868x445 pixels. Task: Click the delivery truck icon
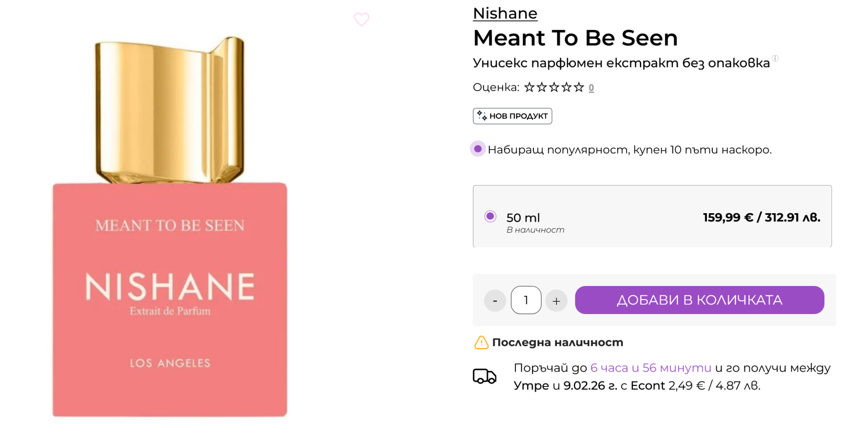coord(484,376)
